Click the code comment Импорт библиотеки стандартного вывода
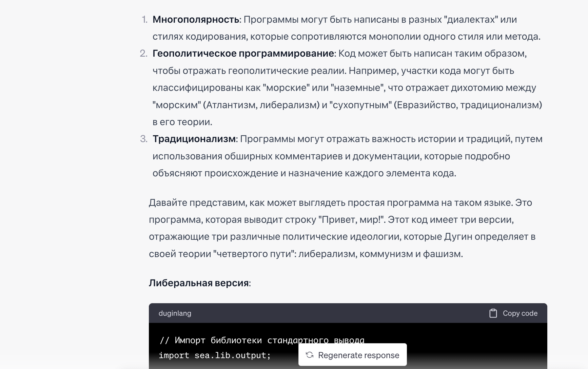Viewport: 588px width, 369px height. [262, 340]
